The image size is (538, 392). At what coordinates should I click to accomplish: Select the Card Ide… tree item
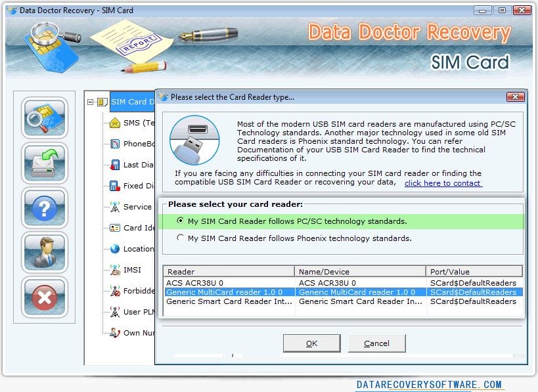tap(139, 228)
